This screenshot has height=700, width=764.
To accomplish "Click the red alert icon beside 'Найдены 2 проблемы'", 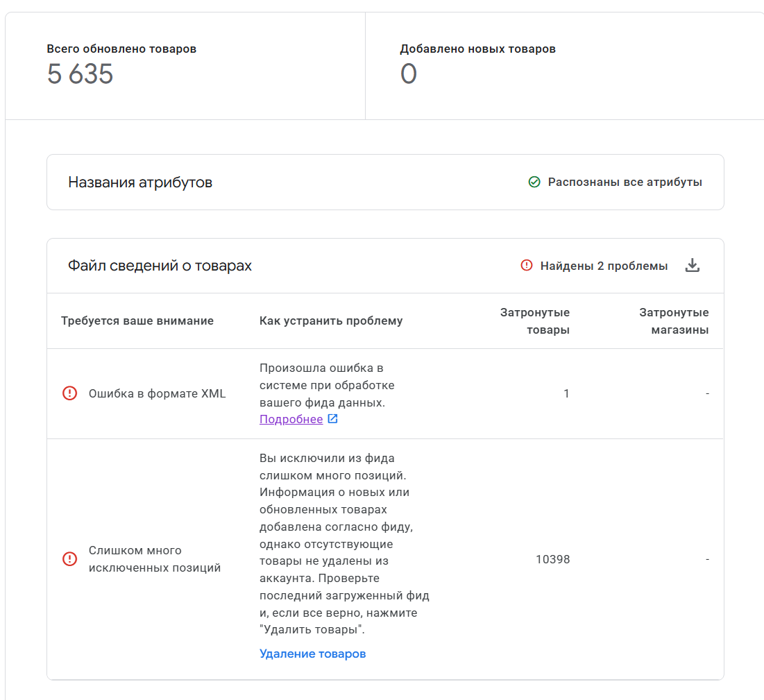I will 527,266.
